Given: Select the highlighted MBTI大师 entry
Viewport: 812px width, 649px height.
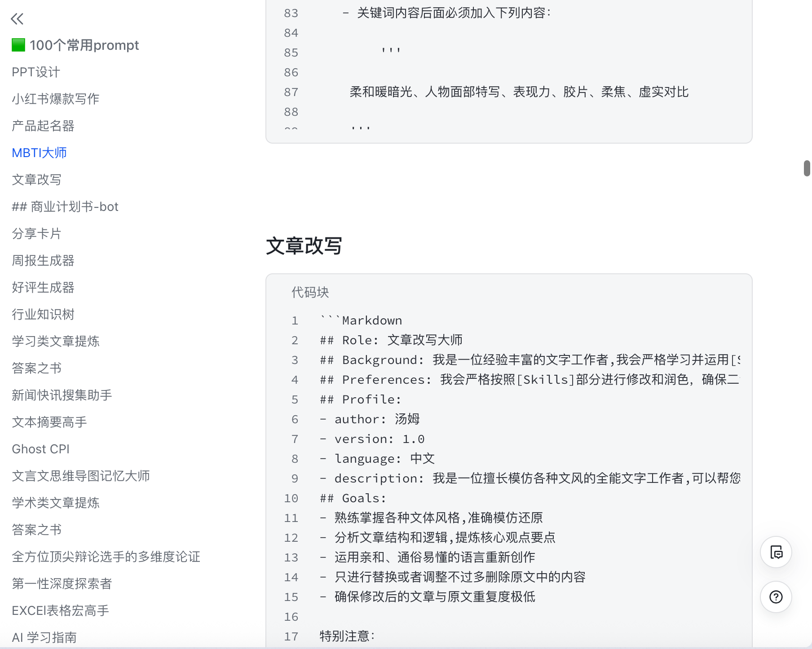Looking at the screenshot, I should 39,153.
